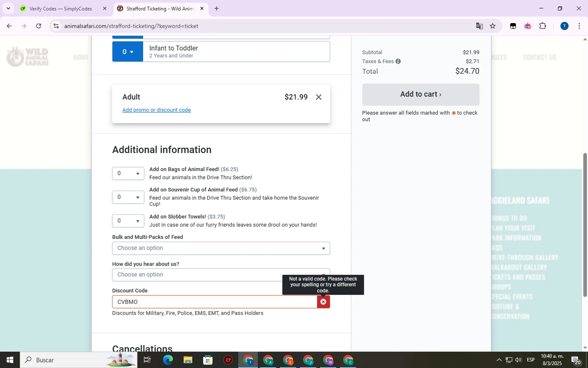Click the pink robot extension icon

tap(528, 26)
